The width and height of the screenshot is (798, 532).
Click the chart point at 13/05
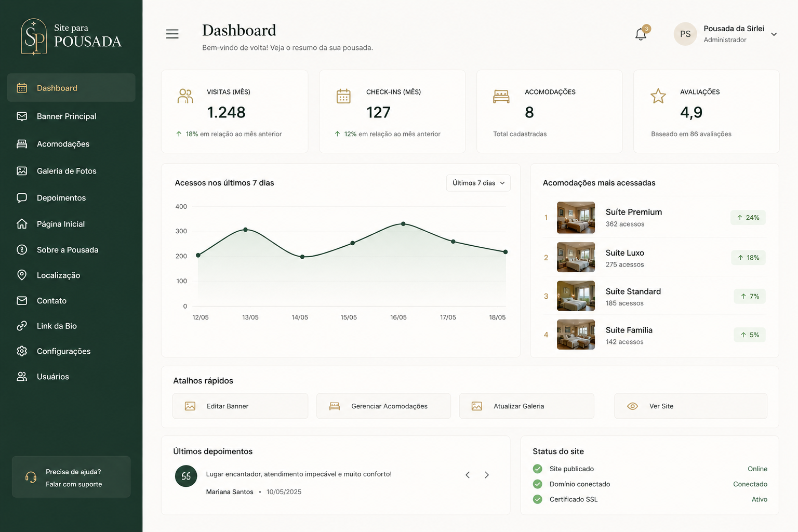coord(246,229)
